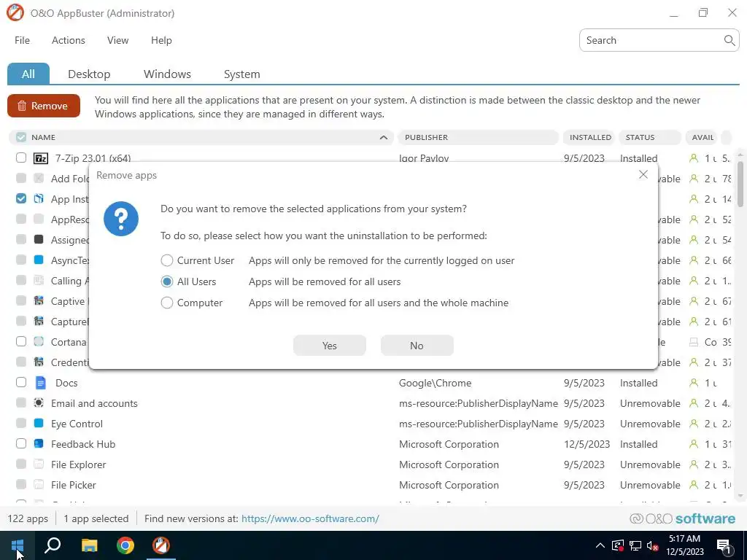Uncheck the App Installer checkbox

point(21,198)
